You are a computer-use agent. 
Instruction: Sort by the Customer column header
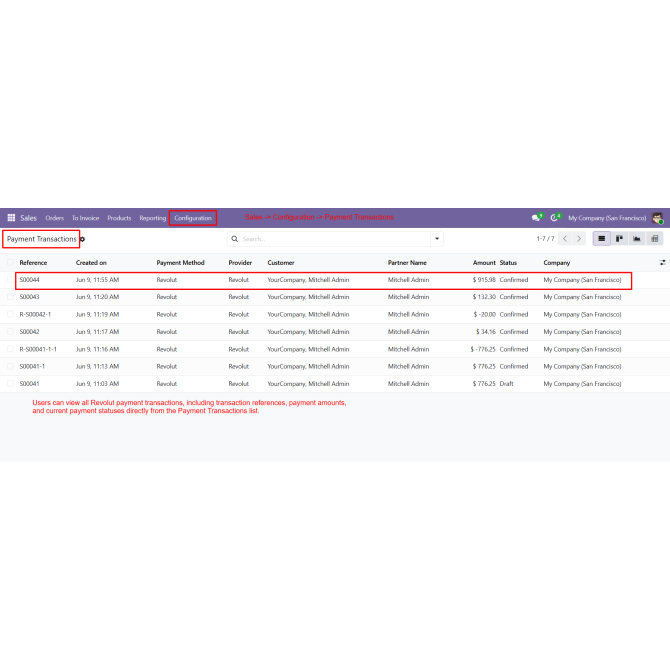(281, 262)
